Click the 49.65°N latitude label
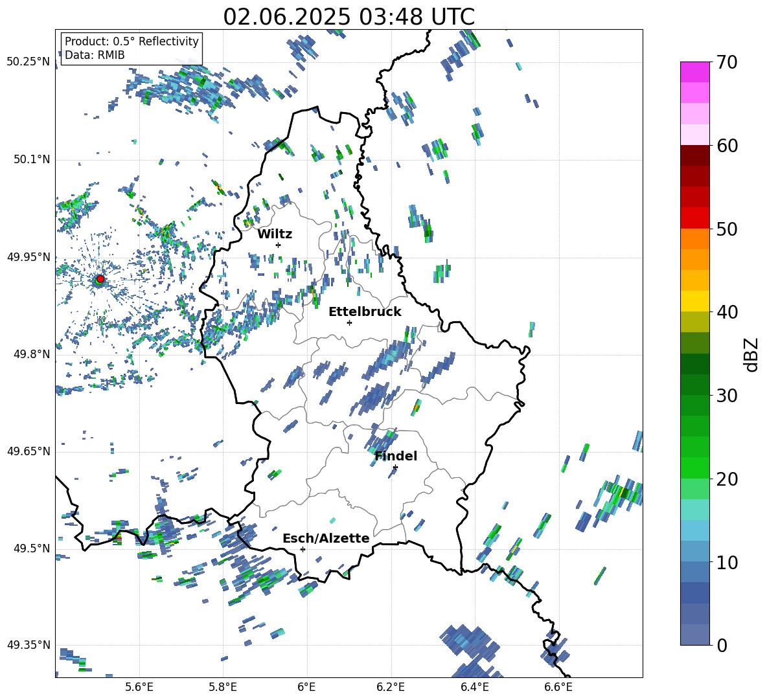Image resolution: width=767 pixels, height=700 pixels. coord(29,451)
